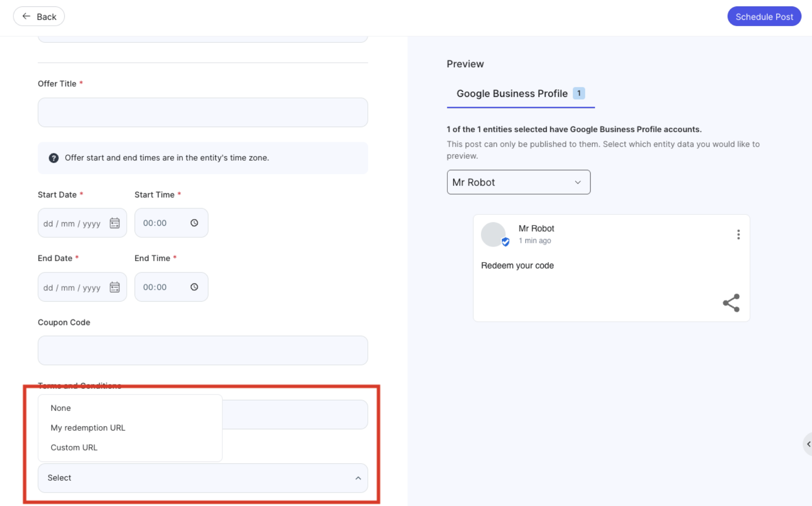This screenshot has height=506, width=812.
Task: Click the End Time clock icon
Action: click(194, 287)
